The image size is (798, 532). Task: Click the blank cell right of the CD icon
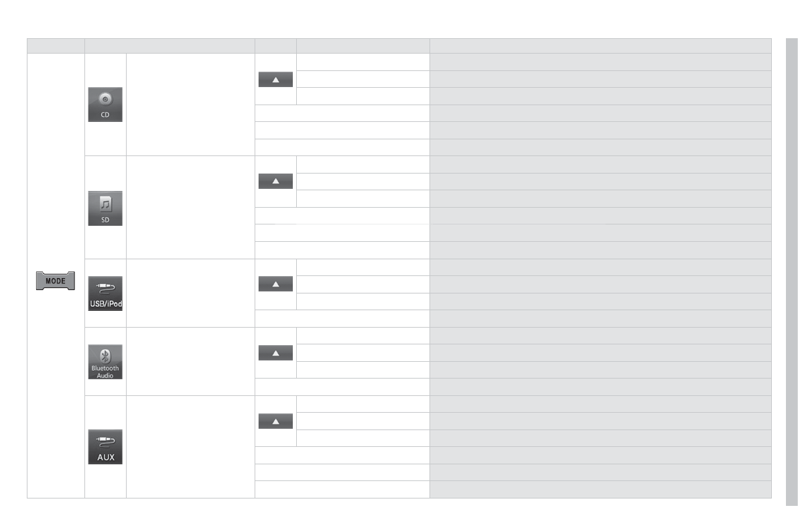click(190, 105)
